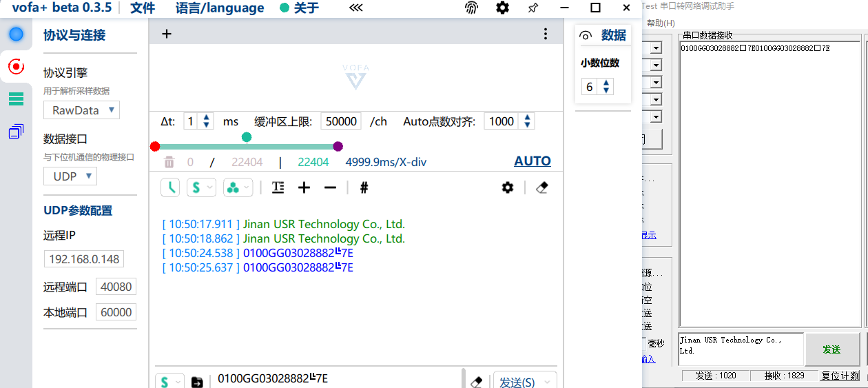
Task: Open settings gear in the title bar
Action: pos(503,8)
